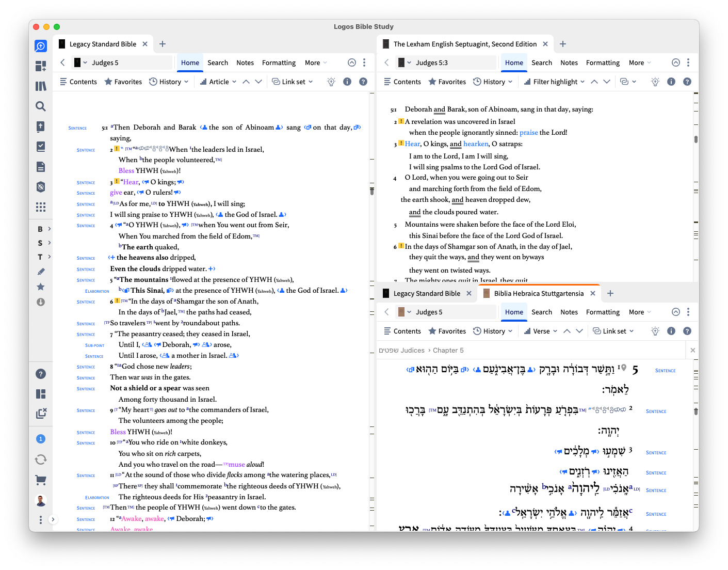The width and height of the screenshot is (728, 570).
Task: Collapse the ribbon in the Septuagint panel
Action: (x=676, y=62)
